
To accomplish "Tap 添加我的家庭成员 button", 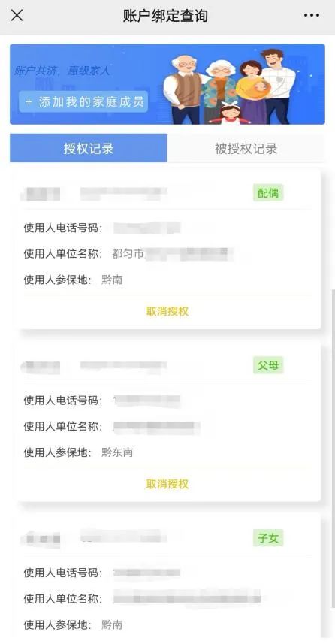I will (x=84, y=102).
